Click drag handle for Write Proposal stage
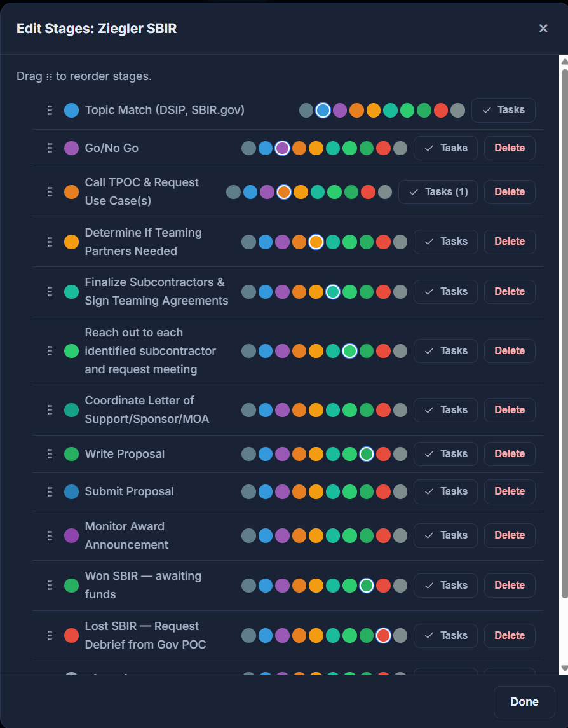This screenshot has height=728, width=568. (x=50, y=454)
